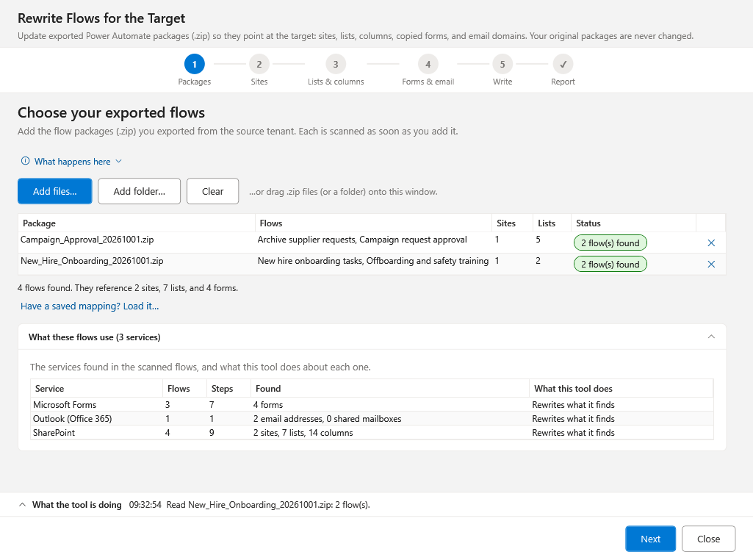Image resolution: width=753 pixels, height=560 pixels.
Task: Click the Status column header
Action: pos(633,223)
